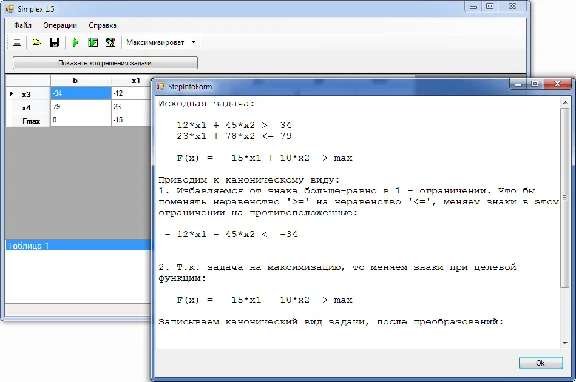
Task: Click the dialog vertical scrollbar thumb
Action: [565, 198]
